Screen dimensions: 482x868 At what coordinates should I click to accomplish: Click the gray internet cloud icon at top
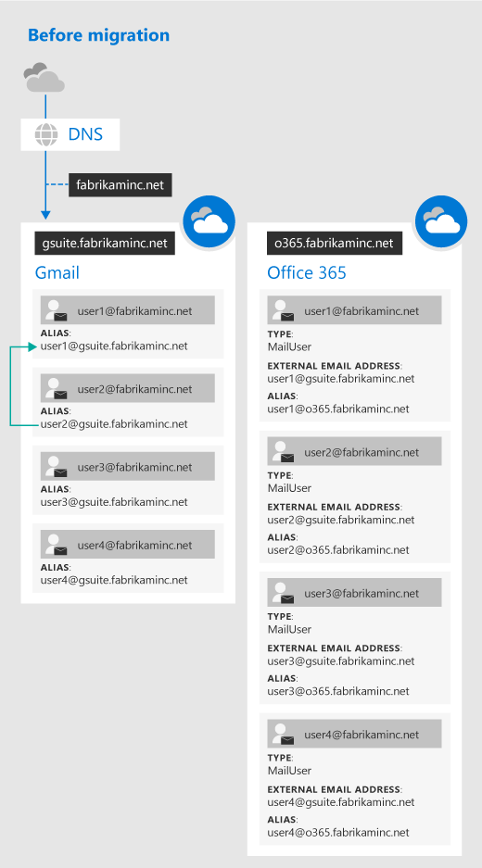pos(44,78)
